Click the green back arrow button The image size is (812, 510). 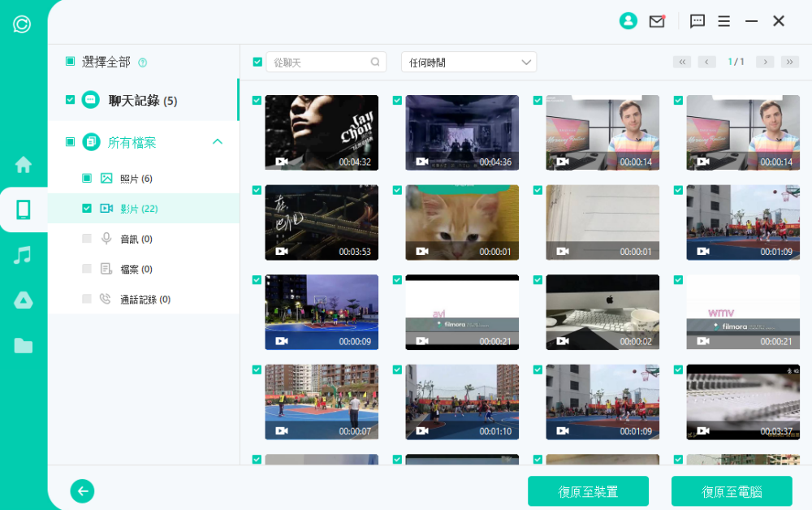click(x=82, y=491)
